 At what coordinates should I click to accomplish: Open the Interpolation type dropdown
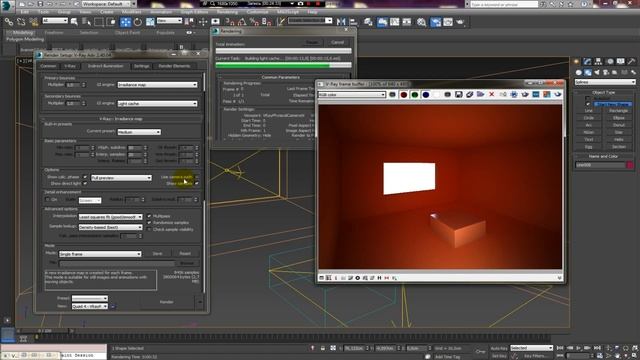[110, 217]
